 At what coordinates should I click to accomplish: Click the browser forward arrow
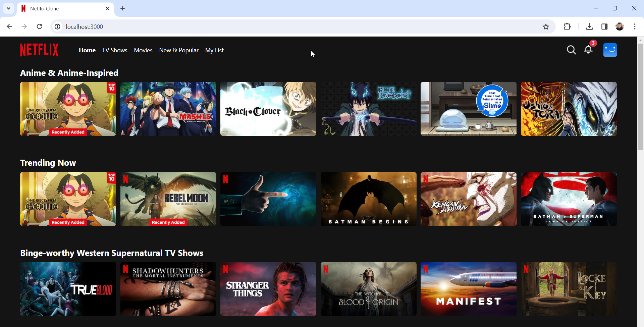pyautogui.click(x=24, y=26)
